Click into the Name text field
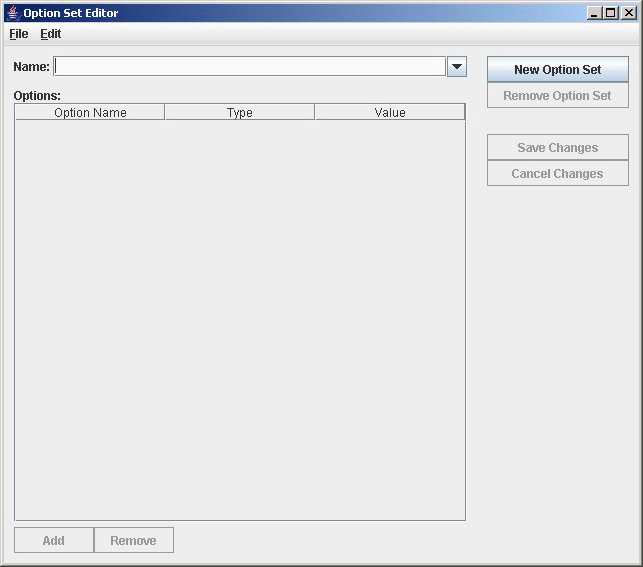The height and width of the screenshot is (567, 643). pos(250,66)
